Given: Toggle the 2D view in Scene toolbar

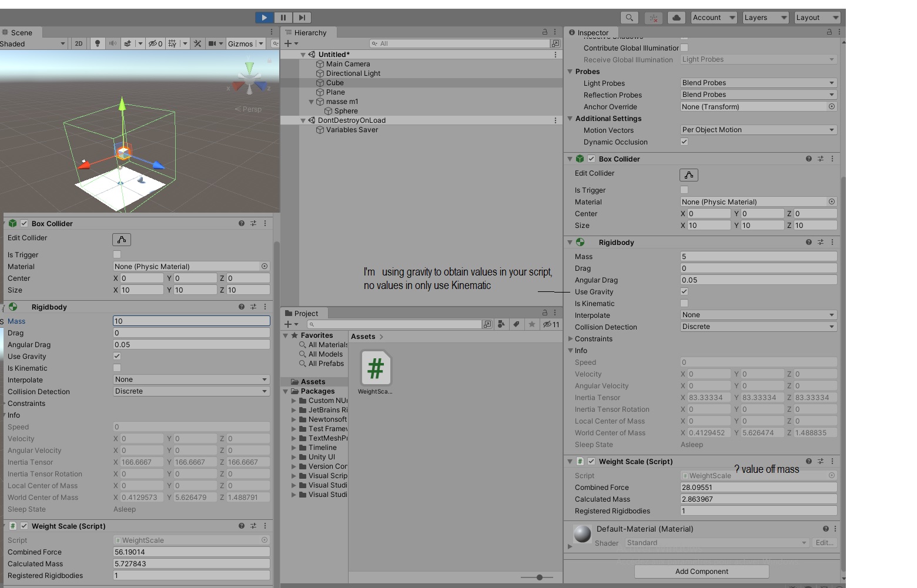Looking at the screenshot, I should (78, 43).
